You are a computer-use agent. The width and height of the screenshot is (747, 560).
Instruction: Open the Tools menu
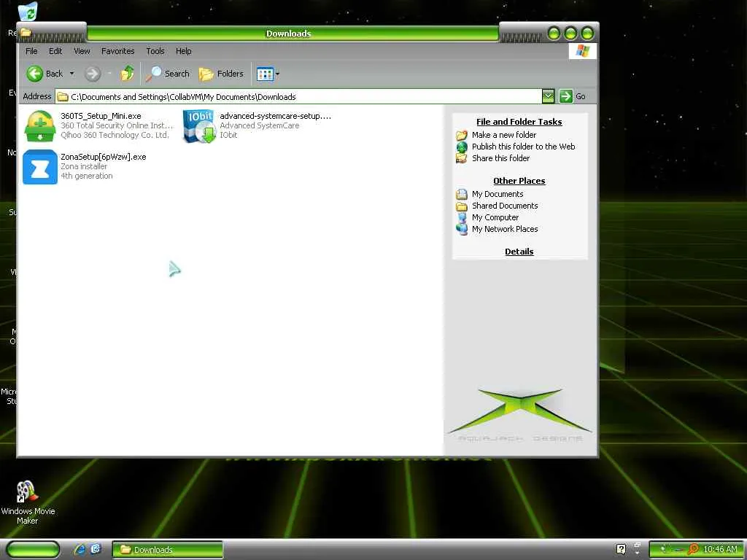click(x=155, y=51)
